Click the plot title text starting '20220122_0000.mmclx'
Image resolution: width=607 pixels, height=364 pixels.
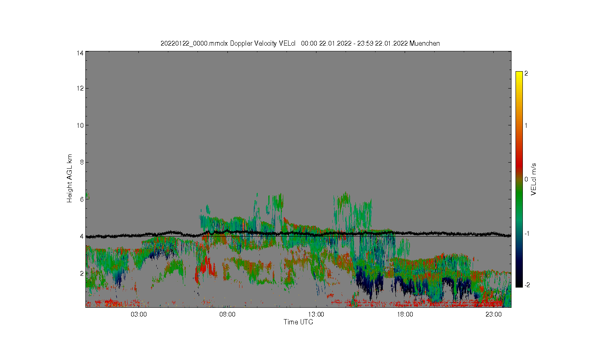tap(300, 43)
